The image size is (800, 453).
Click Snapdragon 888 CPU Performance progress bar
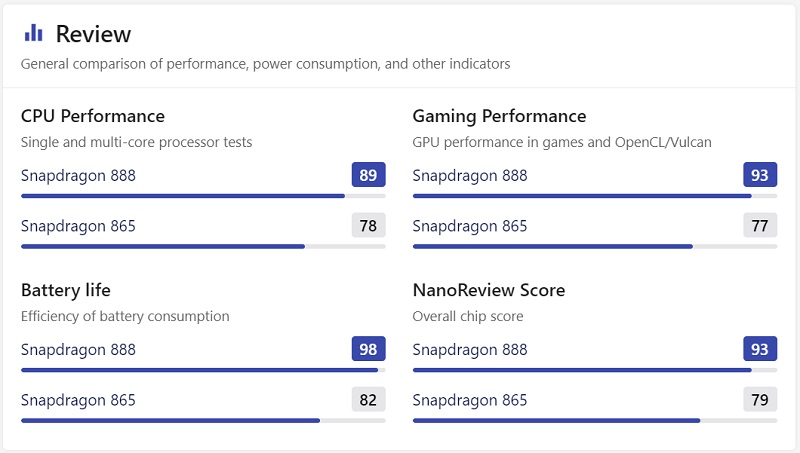coord(203,196)
